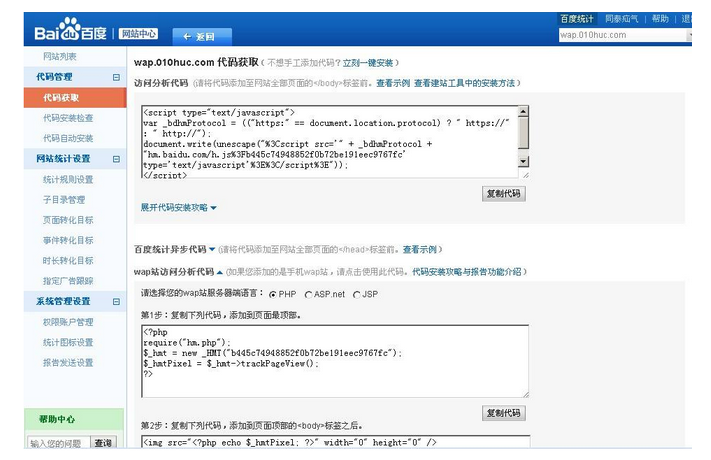Open 网站列表 in the sidebar
This screenshot has width=711, height=460.
pos(59,56)
